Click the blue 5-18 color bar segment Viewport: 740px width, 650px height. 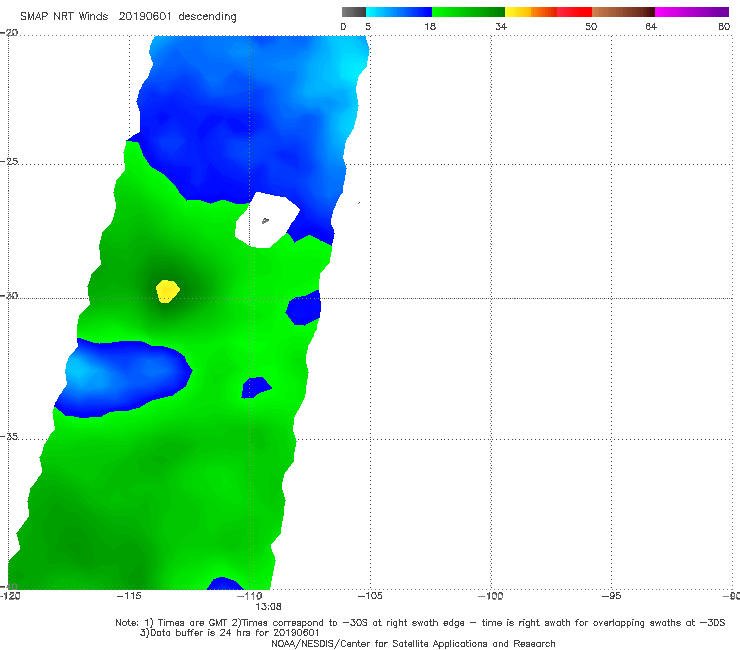399,12
